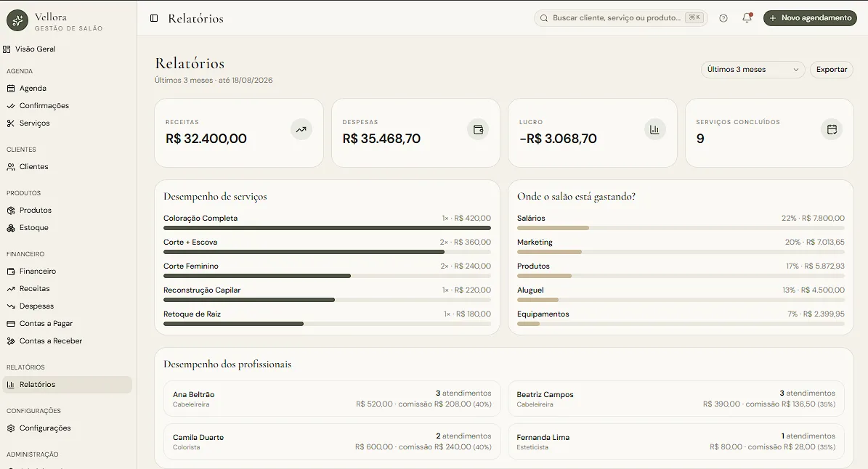Click the Equipamentos expense label

coord(543,314)
